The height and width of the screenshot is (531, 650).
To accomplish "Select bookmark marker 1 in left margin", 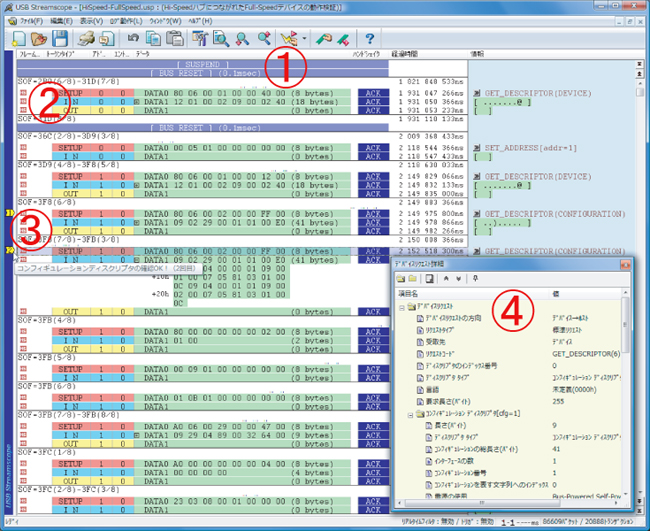I will 10,213.
